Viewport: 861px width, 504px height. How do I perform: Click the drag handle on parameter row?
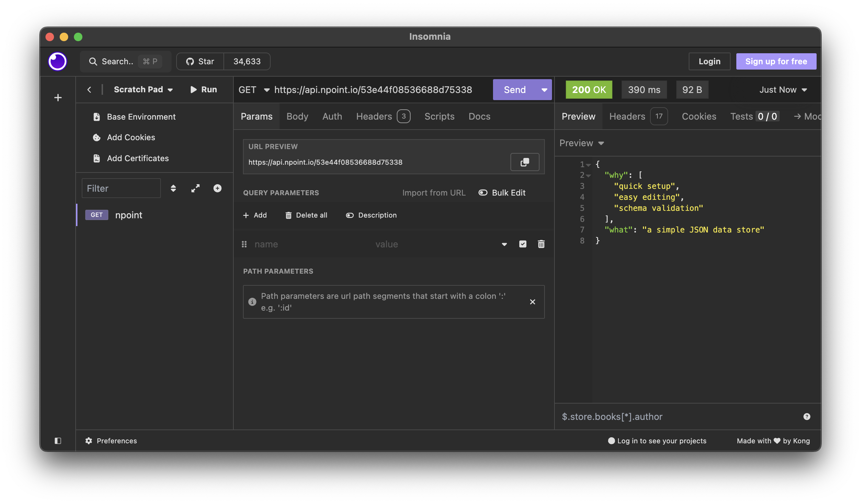click(244, 244)
